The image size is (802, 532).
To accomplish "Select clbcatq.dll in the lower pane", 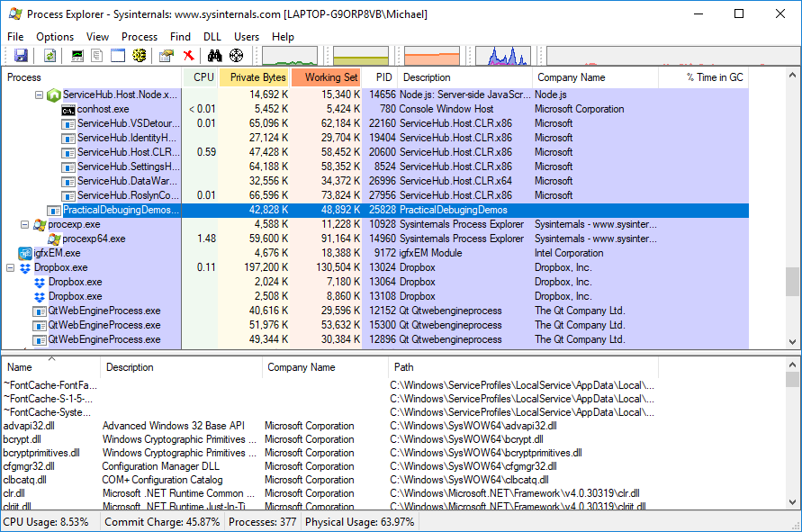I will 24,481.
